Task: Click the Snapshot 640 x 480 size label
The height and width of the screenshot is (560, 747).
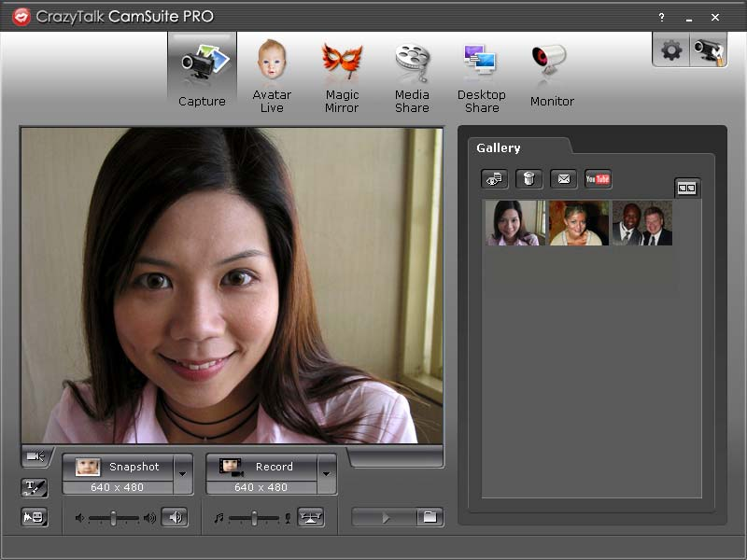Action: click(x=118, y=487)
